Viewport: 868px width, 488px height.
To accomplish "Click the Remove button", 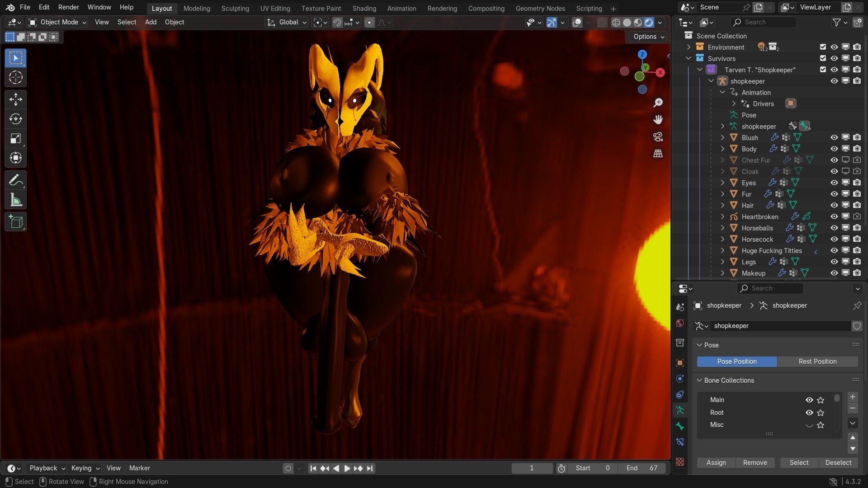I will (x=755, y=463).
